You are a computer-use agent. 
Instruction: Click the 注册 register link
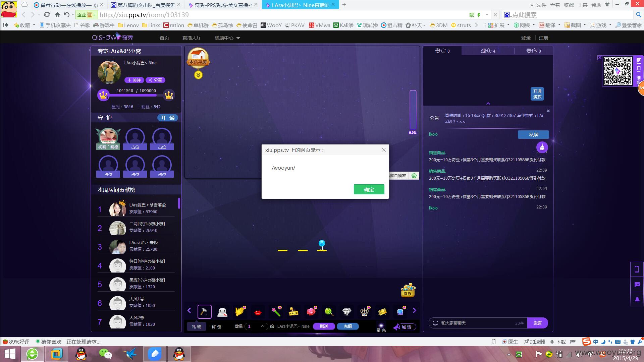(543, 38)
